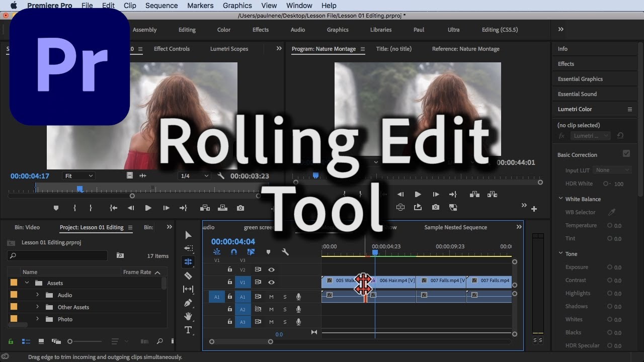Select the Track Select Forward tool
The height and width of the screenshot is (362, 644).
[188, 248]
